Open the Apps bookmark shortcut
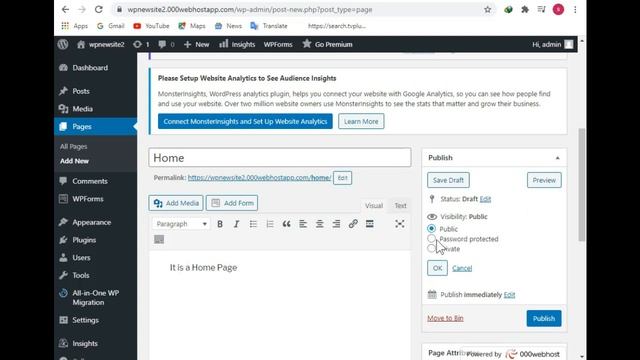Viewport: 640px width, 360px height. [74, 26]
